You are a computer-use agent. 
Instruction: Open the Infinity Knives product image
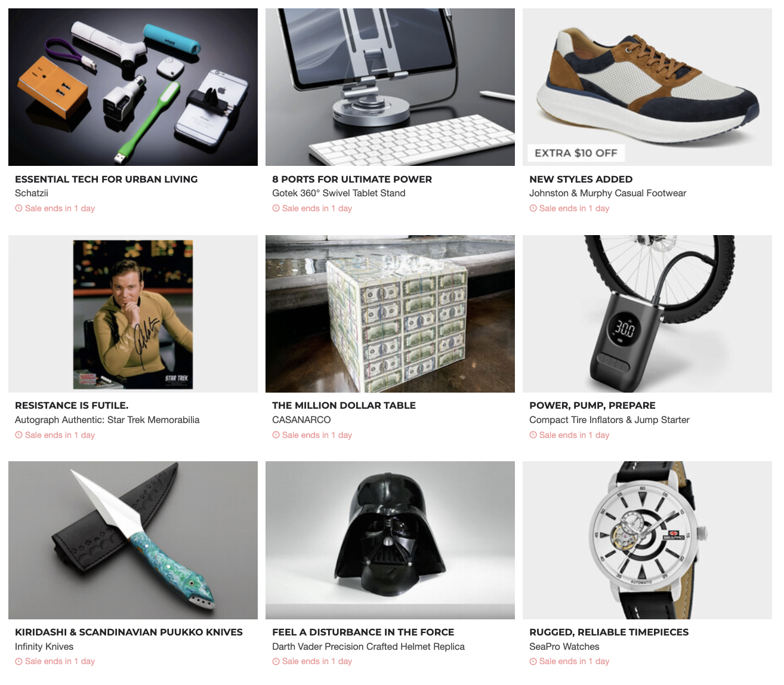(x=133, y=540)
